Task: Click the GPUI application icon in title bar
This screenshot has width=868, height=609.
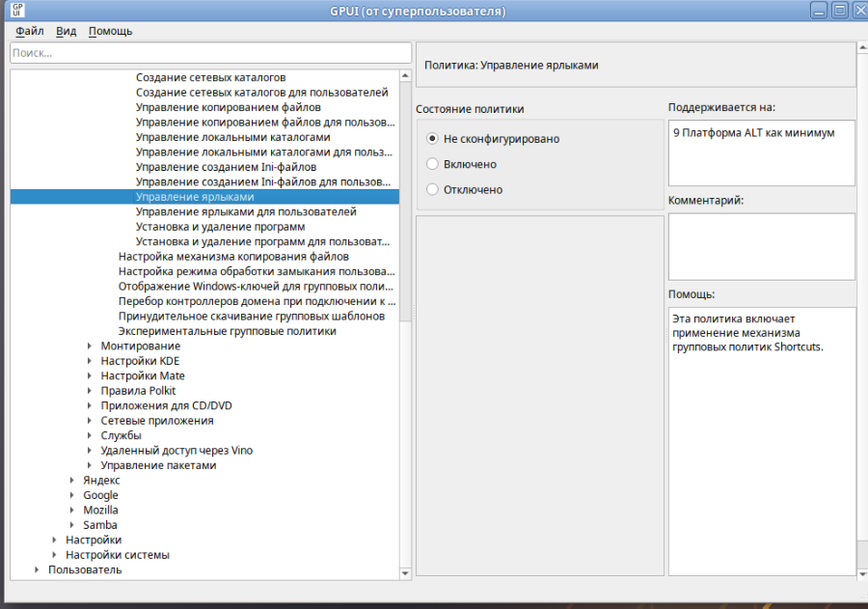Action: 17,10
